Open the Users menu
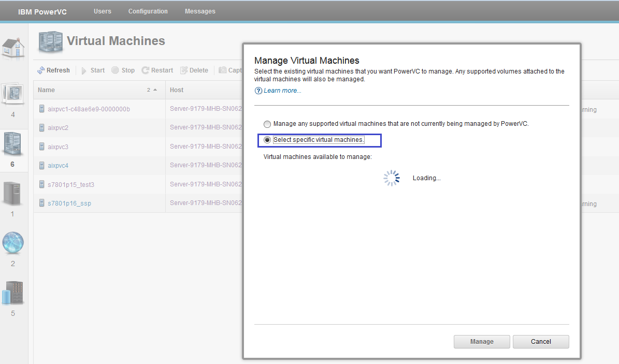Image resolution: width=619 pixels, height=364 pixels. pos(102,11)
